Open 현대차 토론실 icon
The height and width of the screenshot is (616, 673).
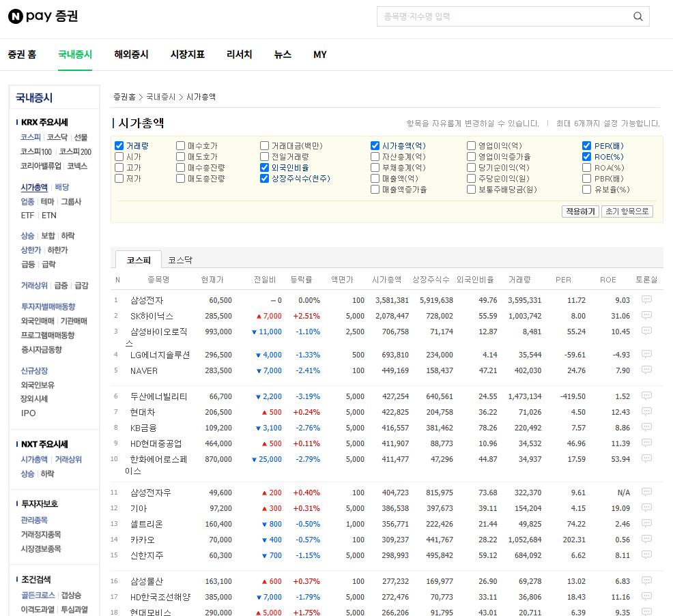coord(646,412)
